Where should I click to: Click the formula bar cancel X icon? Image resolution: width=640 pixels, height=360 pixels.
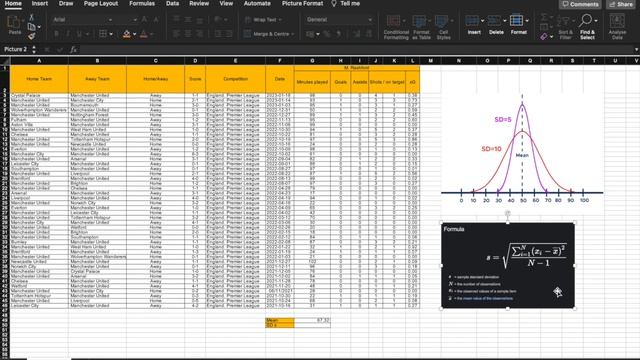[47, 49]
